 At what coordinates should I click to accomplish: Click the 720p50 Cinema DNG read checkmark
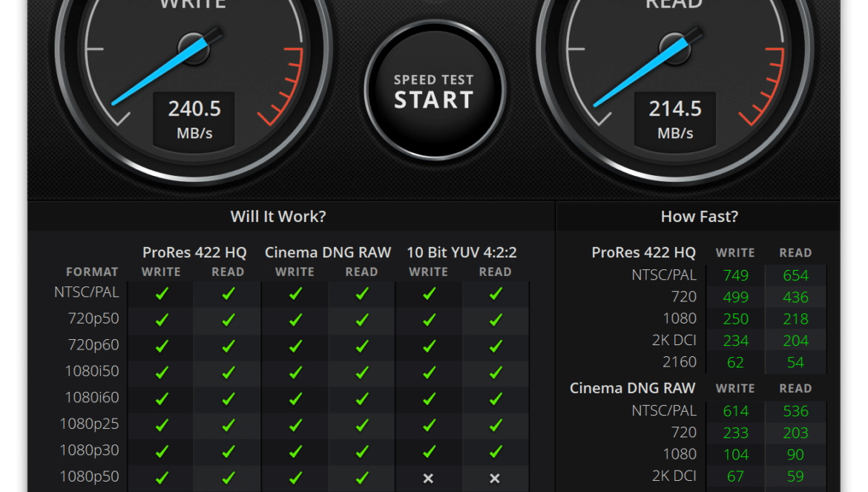(362, 319)
